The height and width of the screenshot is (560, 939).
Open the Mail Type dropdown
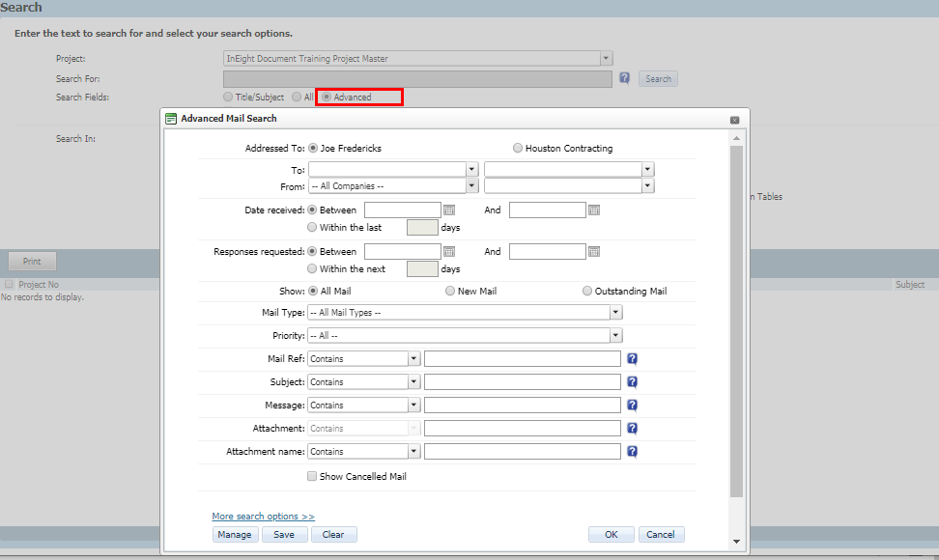(615, 312)
